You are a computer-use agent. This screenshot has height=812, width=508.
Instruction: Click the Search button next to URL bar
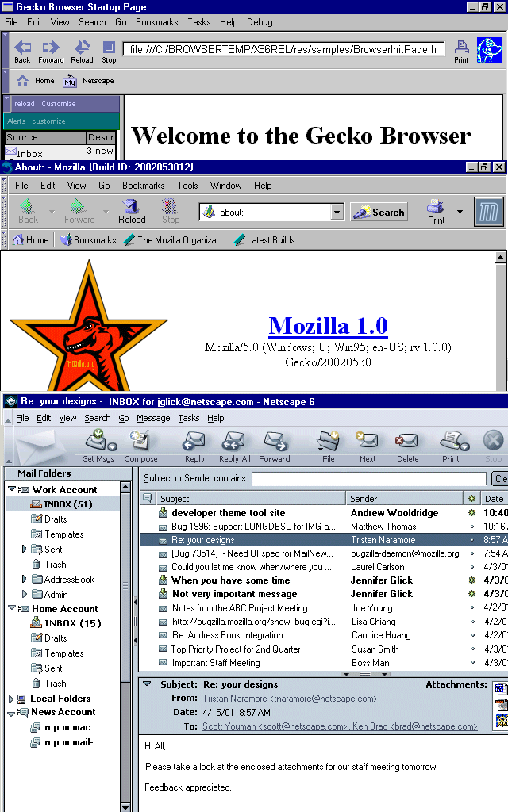click(379, 212)
